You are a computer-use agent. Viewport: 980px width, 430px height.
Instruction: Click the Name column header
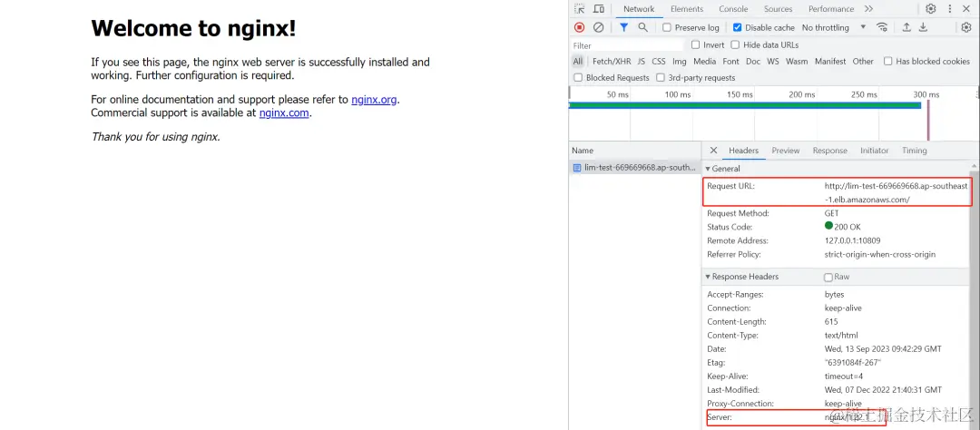pyautogui.click(x=634, y=151)
